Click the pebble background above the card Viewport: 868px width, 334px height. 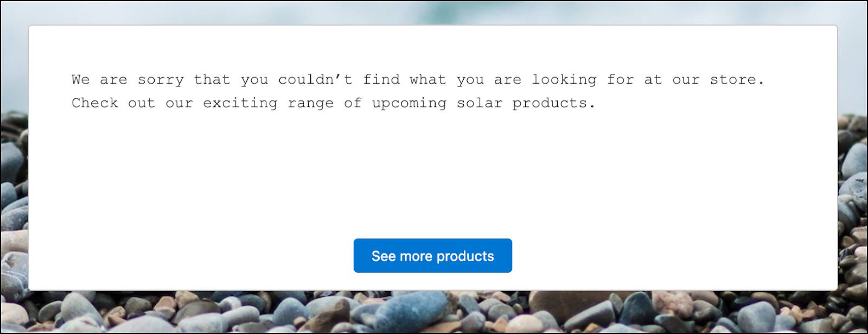434,10
